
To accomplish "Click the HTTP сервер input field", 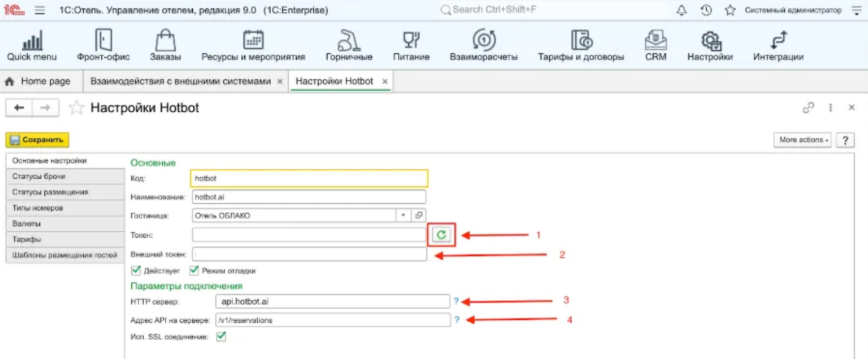I will pyautogui.click(x=332, y=301).
